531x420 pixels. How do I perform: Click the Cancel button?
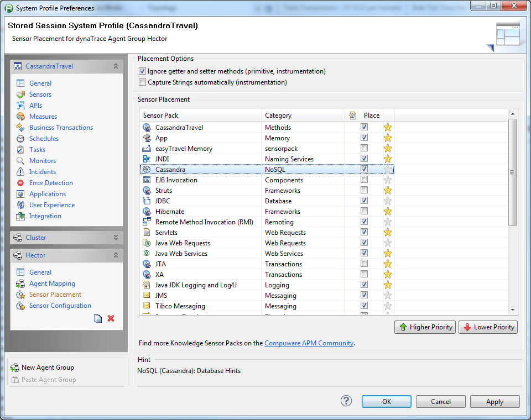click(441, 401)
